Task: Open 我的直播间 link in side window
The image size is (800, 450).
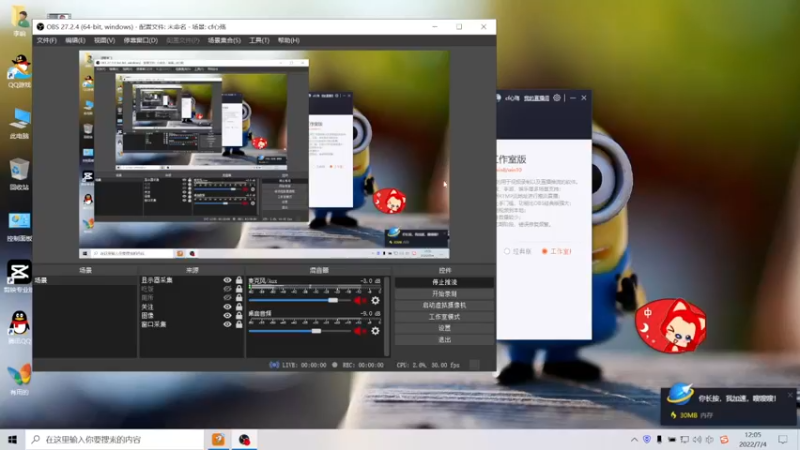Action: pos(536,98)
